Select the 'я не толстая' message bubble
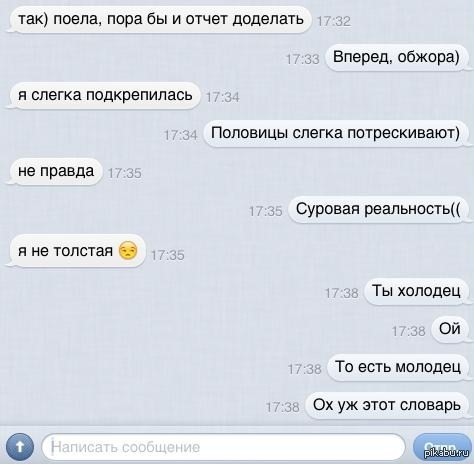Screen dimensions: 474x464 coord(76,251)
